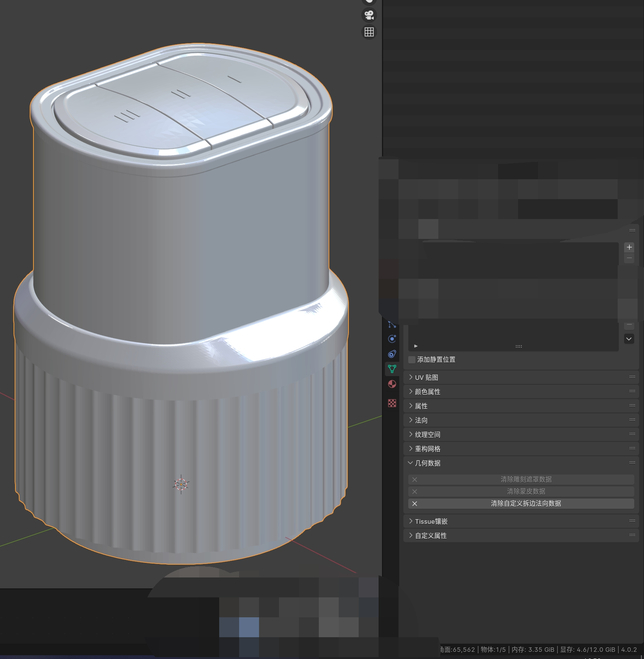
Task: Open the list specials dropdown arrow
Action: pyautogui.click(x=629, y=339)
